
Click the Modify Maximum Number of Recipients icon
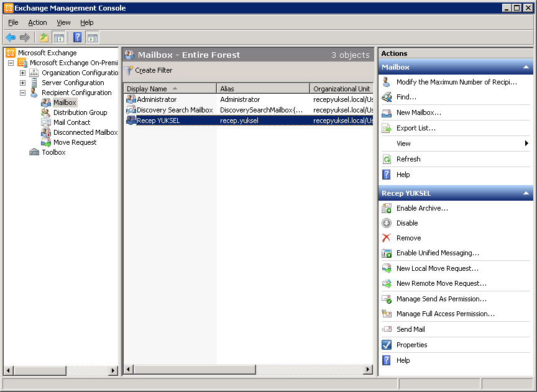point(387,82)
